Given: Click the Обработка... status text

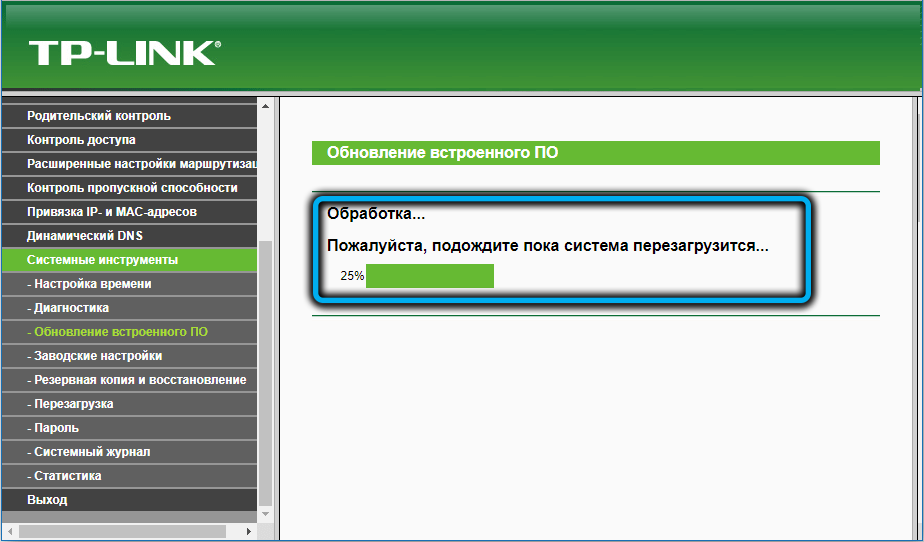Looking at the screenshot, I should (376, 214).
